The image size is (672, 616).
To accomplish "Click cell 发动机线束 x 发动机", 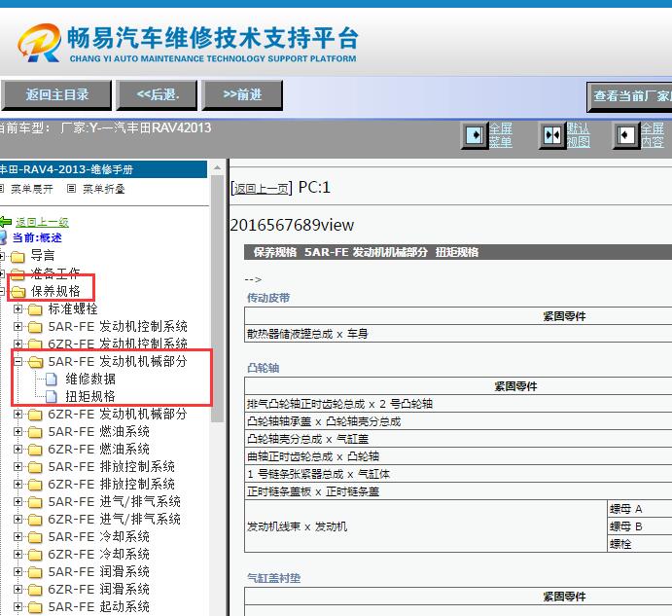I will (x=426, y=526).
